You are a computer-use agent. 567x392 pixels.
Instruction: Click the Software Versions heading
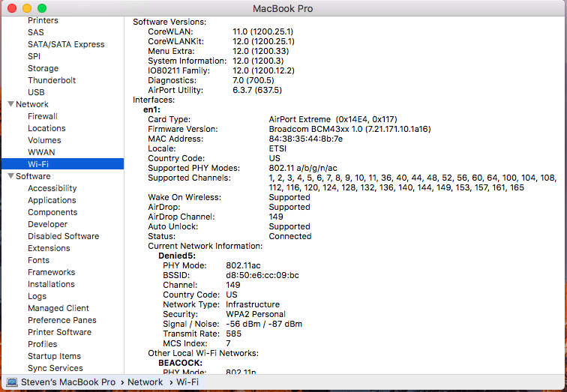(x=169, y=22)
